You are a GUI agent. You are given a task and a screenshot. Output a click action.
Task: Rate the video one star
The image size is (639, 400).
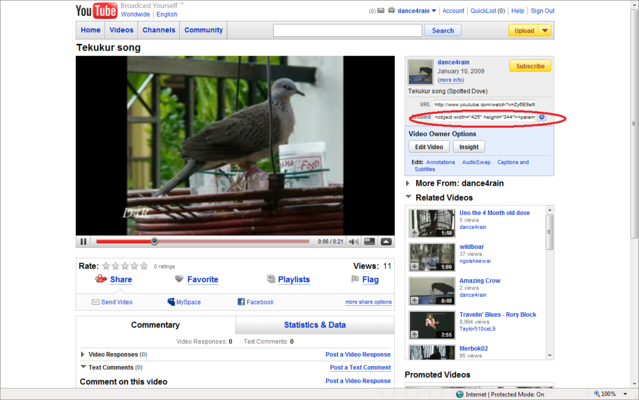pos(106,266)
